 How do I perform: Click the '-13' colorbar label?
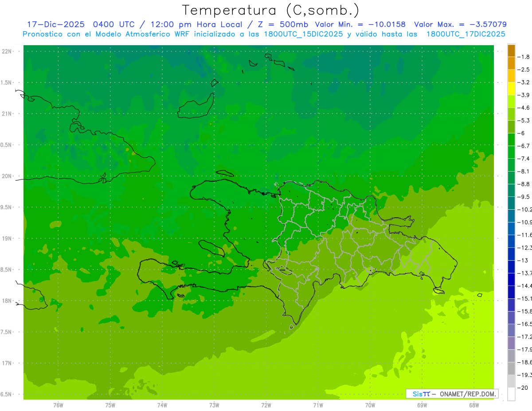coord(522,260)
